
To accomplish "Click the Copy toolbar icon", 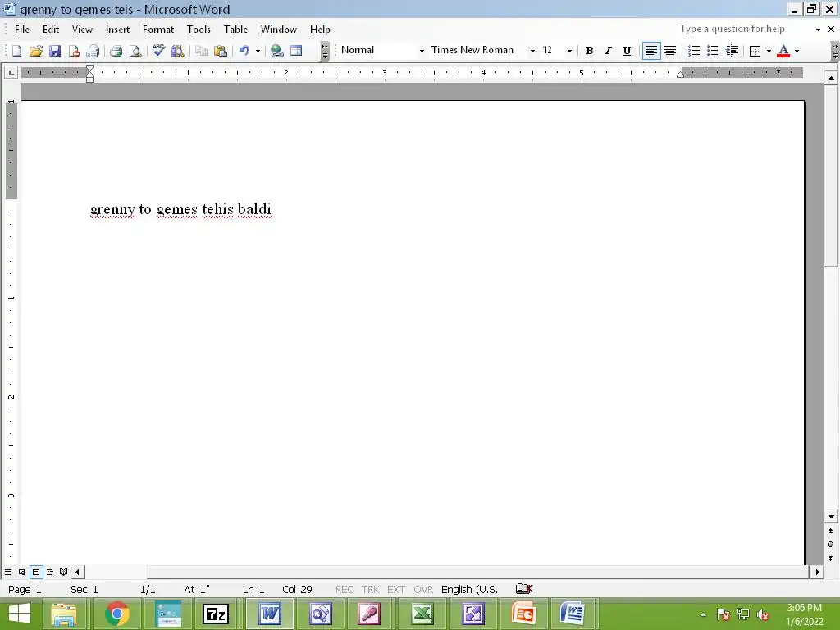I will 202,51.
